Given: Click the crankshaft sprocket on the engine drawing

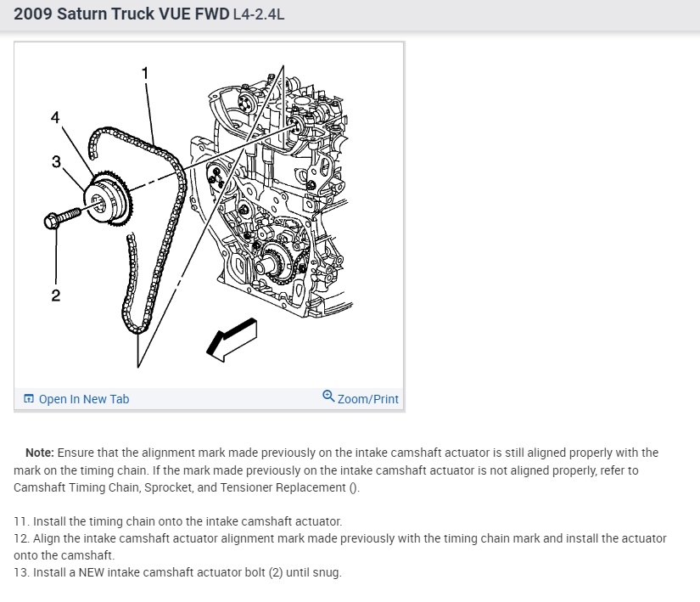Looking at the screenshot, I should tap(277, 264).
